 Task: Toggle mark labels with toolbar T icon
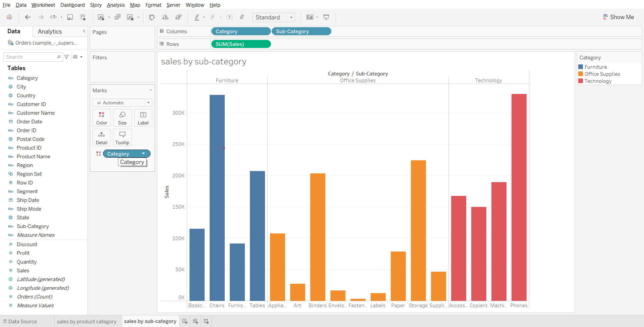[x=230, y=17]
